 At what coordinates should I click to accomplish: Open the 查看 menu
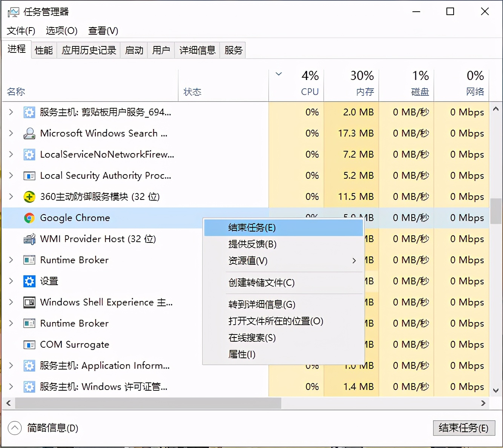click(103, 31)
